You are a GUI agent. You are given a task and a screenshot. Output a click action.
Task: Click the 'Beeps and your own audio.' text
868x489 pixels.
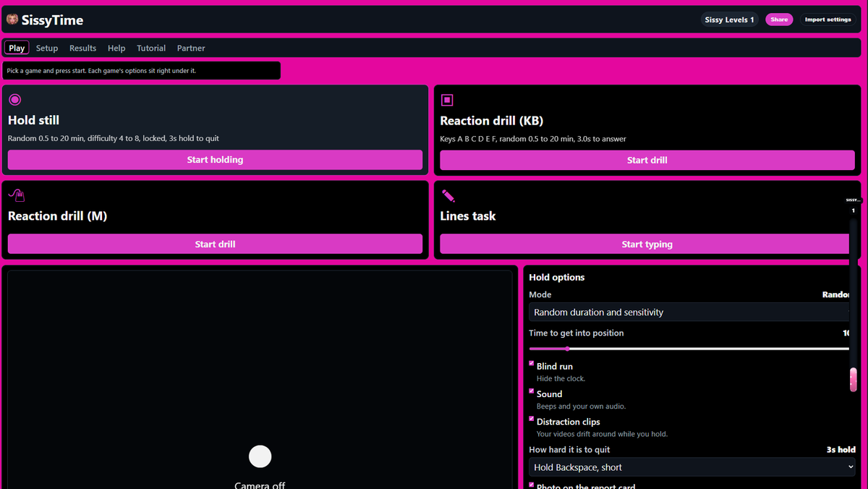pos(581,406)
